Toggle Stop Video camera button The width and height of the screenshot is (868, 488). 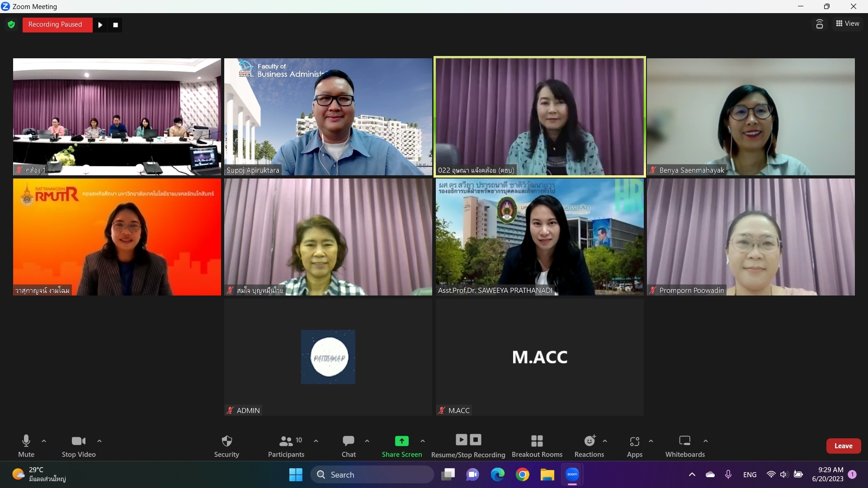pyautogui.click(x=79, y=446)
